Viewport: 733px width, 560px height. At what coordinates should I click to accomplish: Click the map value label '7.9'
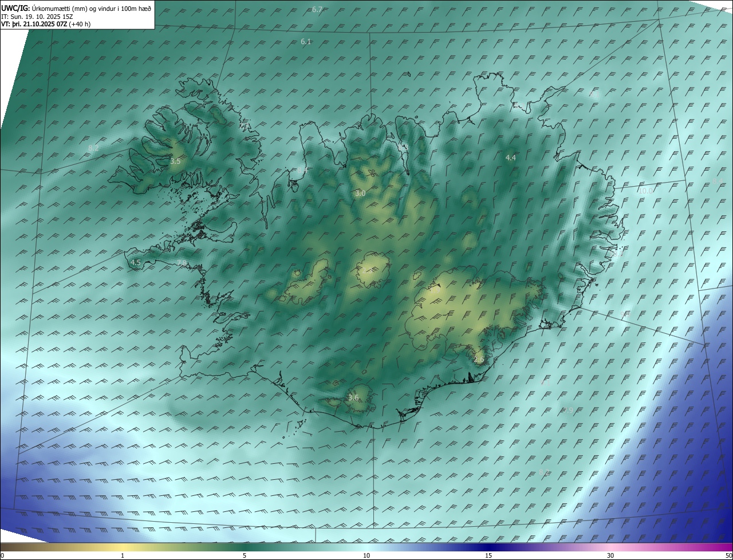[x=568, y=409]
